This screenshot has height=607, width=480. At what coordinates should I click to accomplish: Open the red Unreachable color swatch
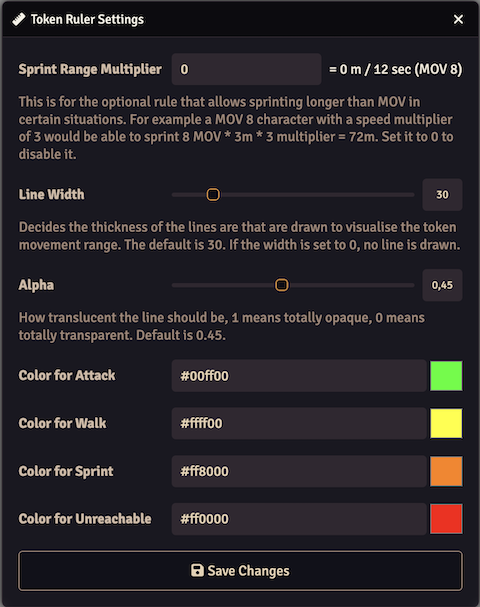tap(446, 519)
